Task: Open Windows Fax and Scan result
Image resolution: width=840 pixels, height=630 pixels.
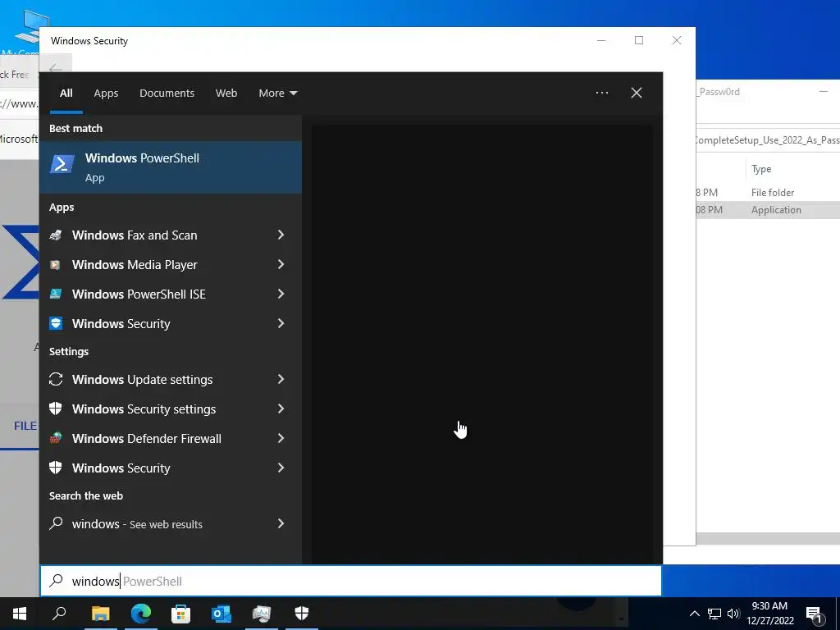Action: coord(171,235)
